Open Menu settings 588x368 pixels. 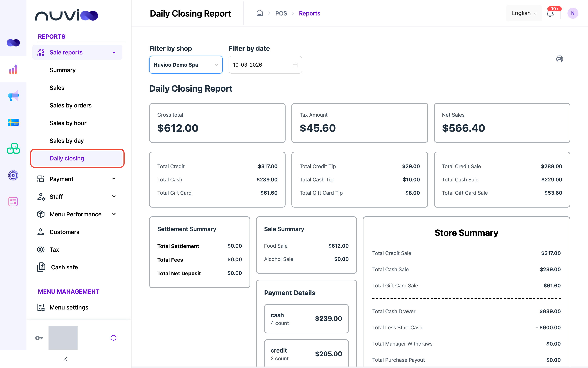pyautogui.click(x=69, y=307)
